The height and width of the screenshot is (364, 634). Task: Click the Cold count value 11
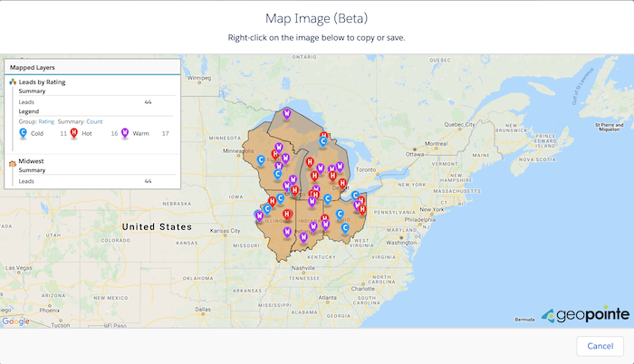click(x=63, y=133)
